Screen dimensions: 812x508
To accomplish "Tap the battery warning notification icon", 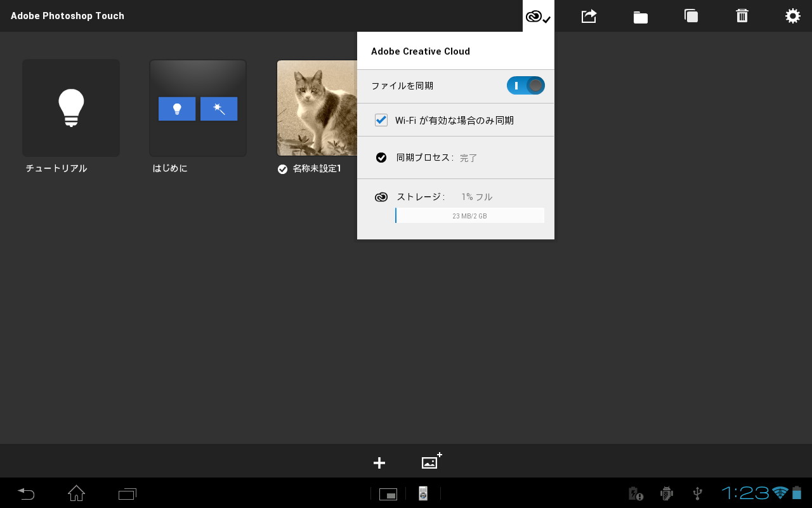I will pos(635,493).
